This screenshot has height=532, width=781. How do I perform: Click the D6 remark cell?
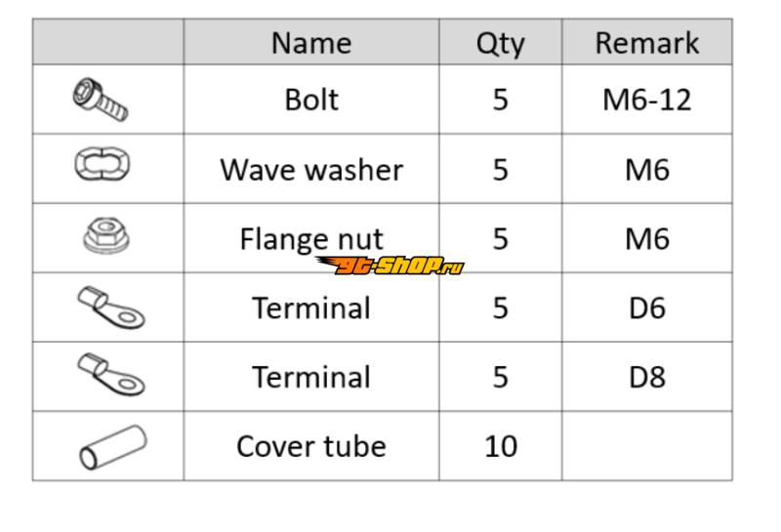(x=646, y=307)
